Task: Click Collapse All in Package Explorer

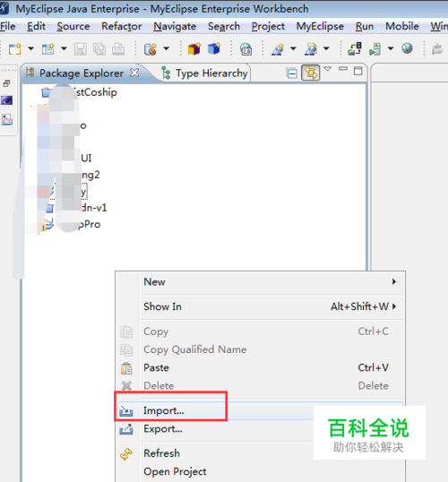Action: [x=291, y=73]
